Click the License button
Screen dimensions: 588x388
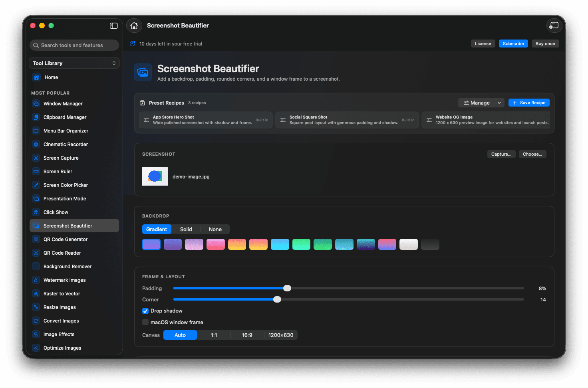[x=483, y=44]
